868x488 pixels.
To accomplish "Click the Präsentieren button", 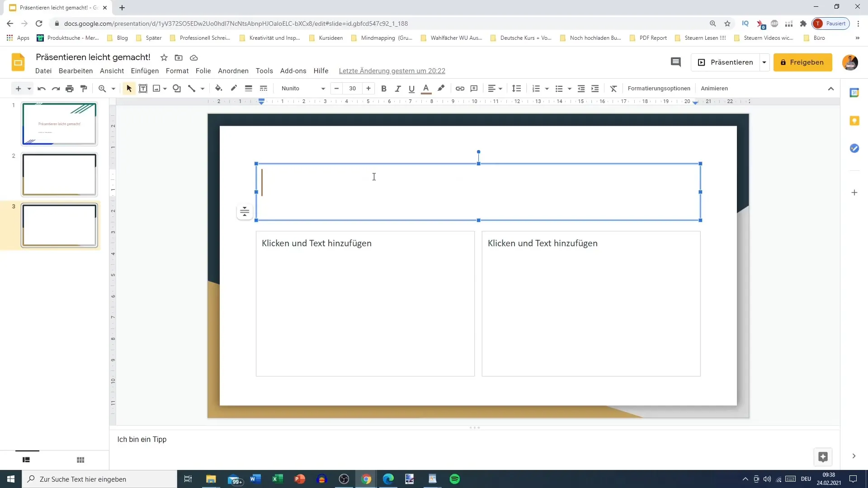I will [x=725, y=62].
